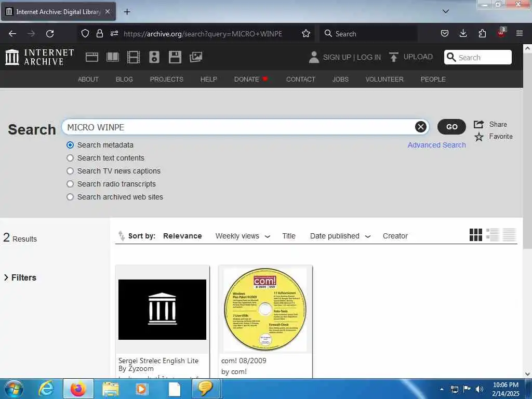
Task: Show hidden system tray icons
Action: tap(442, 389)
